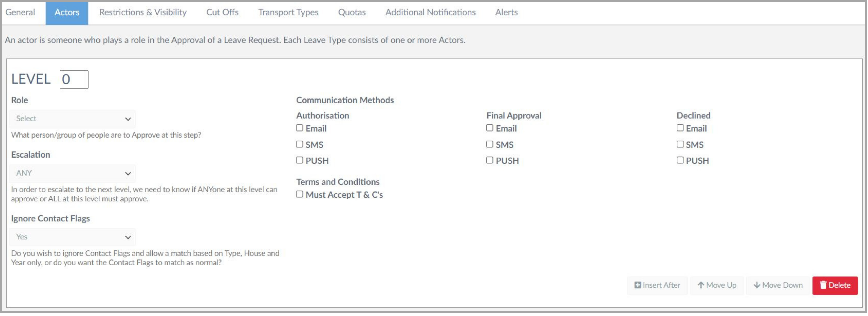Open the Ignore Contact Flags dropdown

72,237
